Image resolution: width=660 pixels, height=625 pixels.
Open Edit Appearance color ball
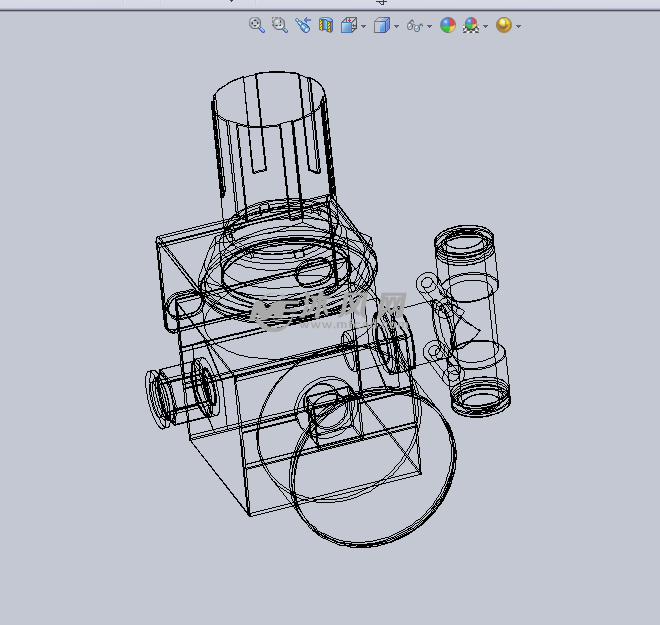(448, 25)
